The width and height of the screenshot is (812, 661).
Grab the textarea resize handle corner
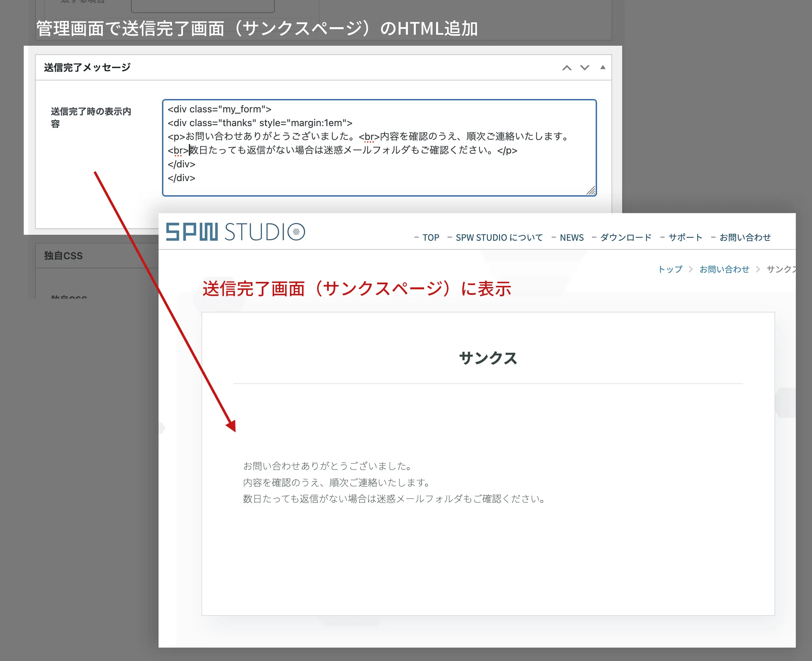[x=591, y=191]
